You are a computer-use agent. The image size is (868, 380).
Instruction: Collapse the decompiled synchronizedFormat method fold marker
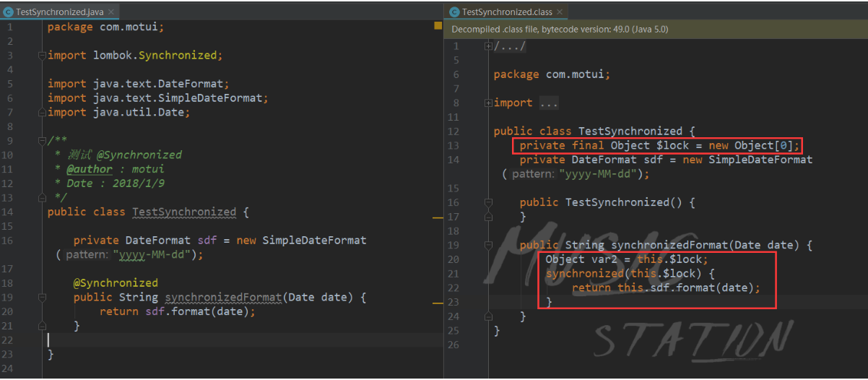(489, 245)
